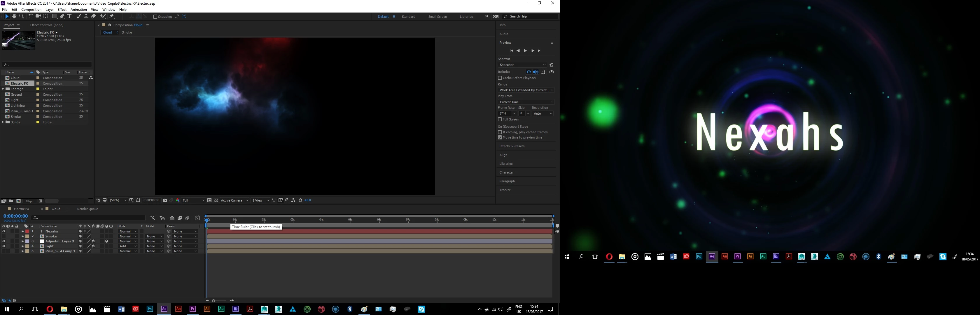
Task: Click the Smoke breadcrumb in composition viewer
Action: [127, 32]
